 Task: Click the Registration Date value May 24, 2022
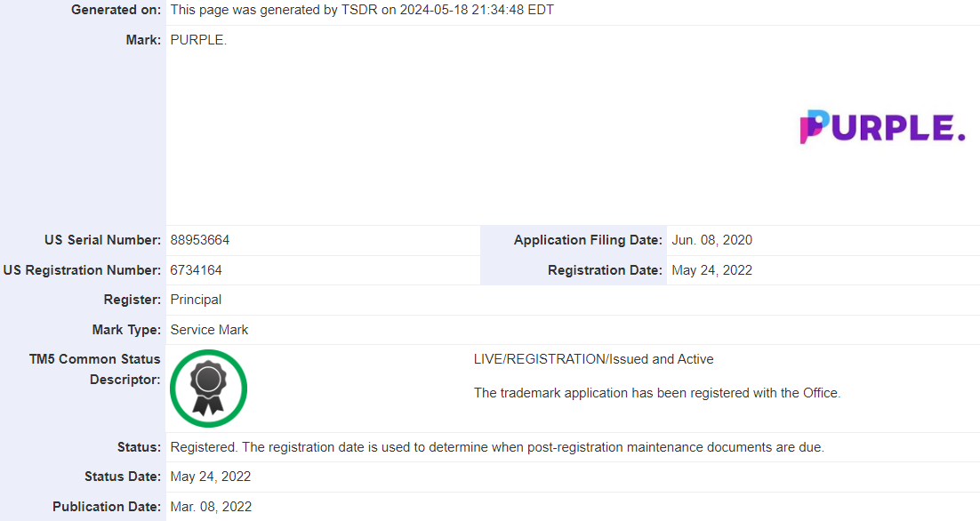coord(711,270)
